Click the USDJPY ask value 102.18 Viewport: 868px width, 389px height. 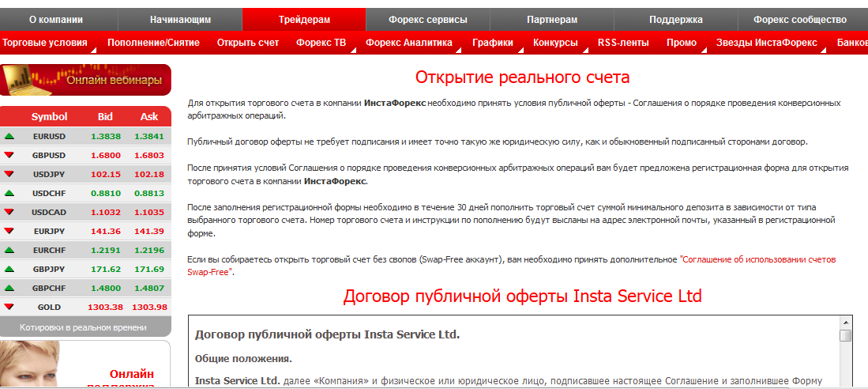(149, 174)
